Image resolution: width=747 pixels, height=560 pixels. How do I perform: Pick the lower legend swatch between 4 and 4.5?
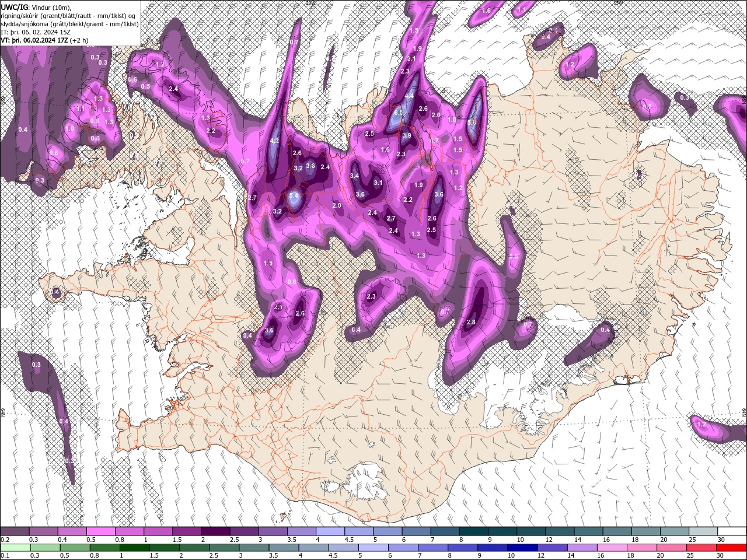pyautogui.click(x=313, y=547)
